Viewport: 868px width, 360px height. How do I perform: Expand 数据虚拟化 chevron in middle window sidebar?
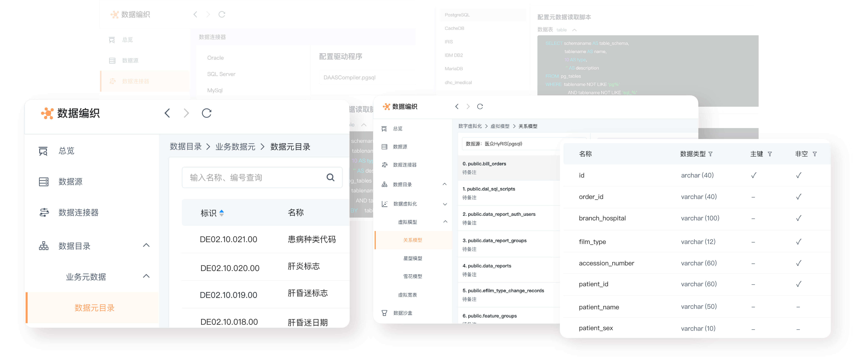pos(445,204)
